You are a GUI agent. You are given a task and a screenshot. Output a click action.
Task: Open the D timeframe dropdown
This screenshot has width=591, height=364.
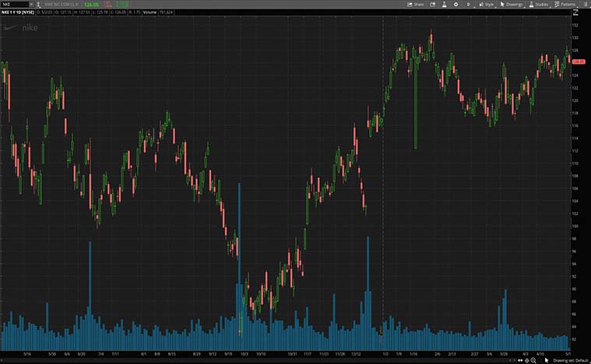(469, 4)
